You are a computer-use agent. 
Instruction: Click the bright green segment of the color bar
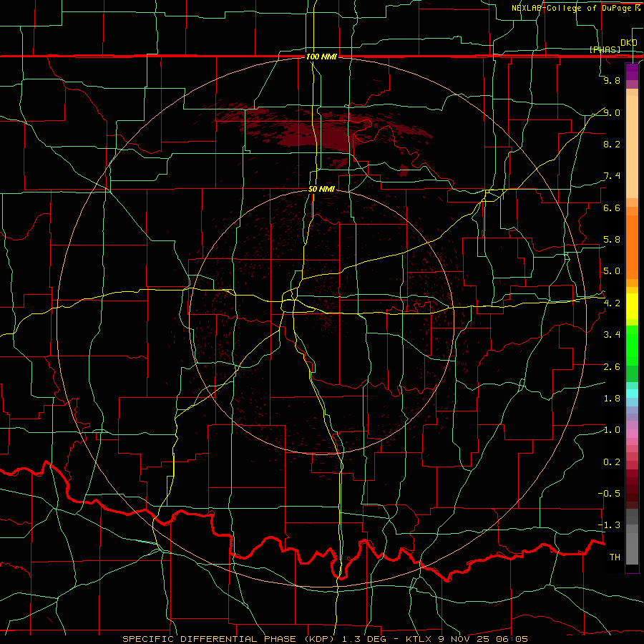(632, 346)
